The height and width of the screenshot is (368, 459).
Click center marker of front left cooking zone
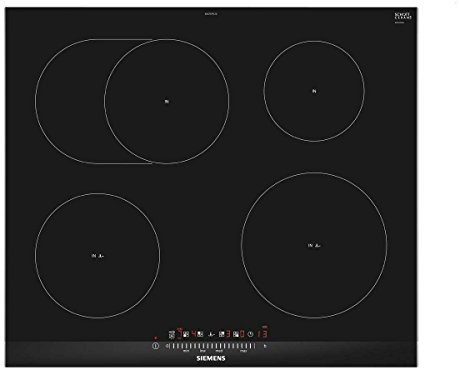98,256
